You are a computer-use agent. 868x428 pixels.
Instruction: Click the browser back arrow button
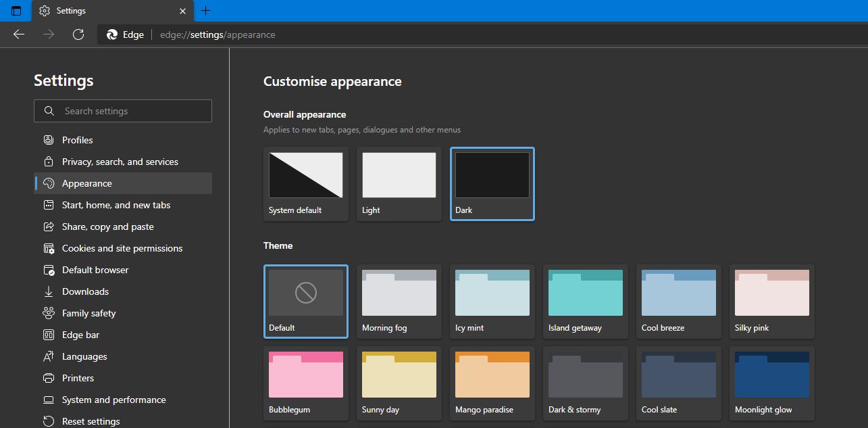pyautogui.click(x=19, y=34)
